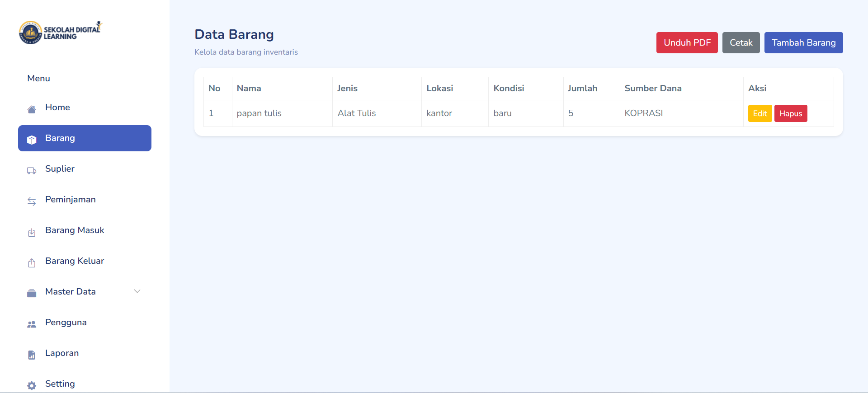The height and width of the screenshot is (393, 868).
Task: Click the Home house icon in sidebar
Action: (32, 109)
